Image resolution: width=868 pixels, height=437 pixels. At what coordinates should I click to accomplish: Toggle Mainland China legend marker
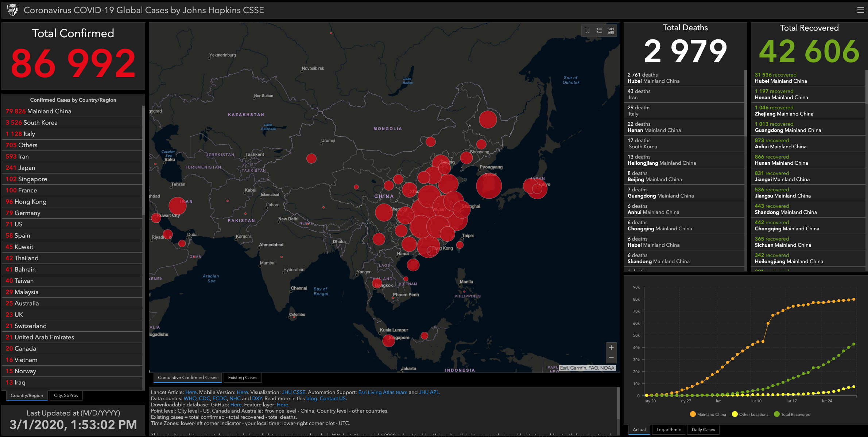pyautogui.click(x=693, y=414)
